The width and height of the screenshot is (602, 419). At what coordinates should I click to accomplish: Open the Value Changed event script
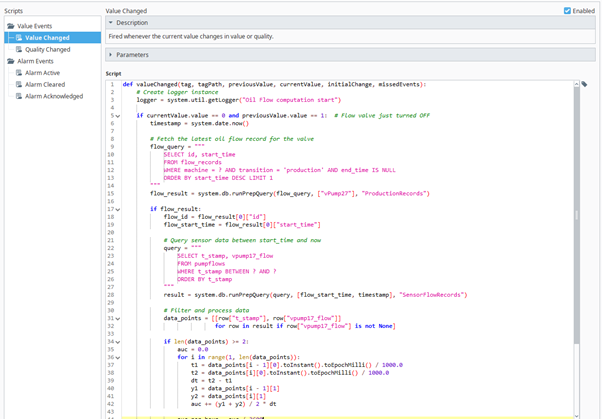click(47, 38)
